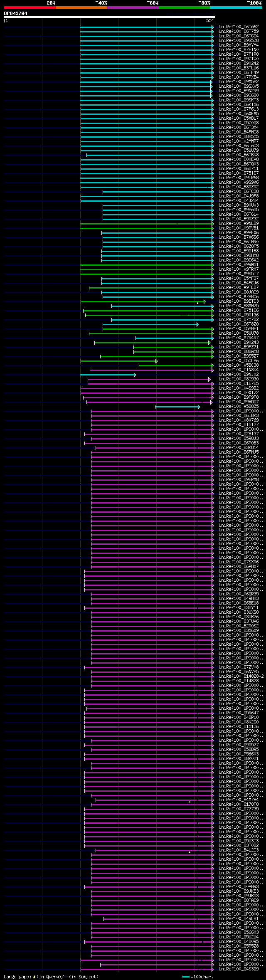
Task: Click the Large gaps legend text
Action: pyautogui.click(x=51, y=977)
